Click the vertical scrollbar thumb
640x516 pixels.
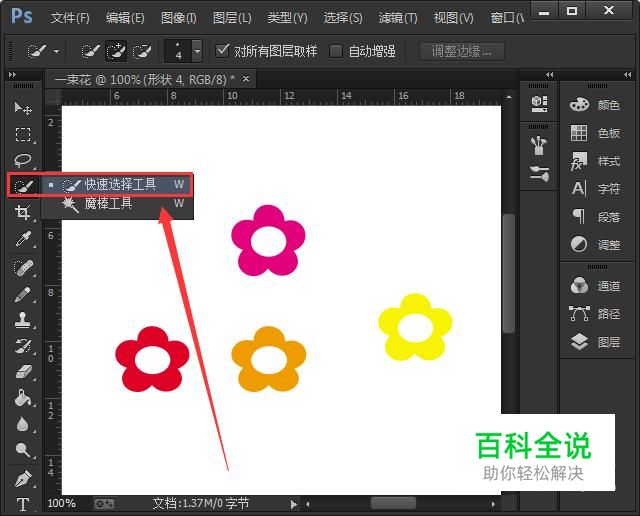tap(509, 274)
